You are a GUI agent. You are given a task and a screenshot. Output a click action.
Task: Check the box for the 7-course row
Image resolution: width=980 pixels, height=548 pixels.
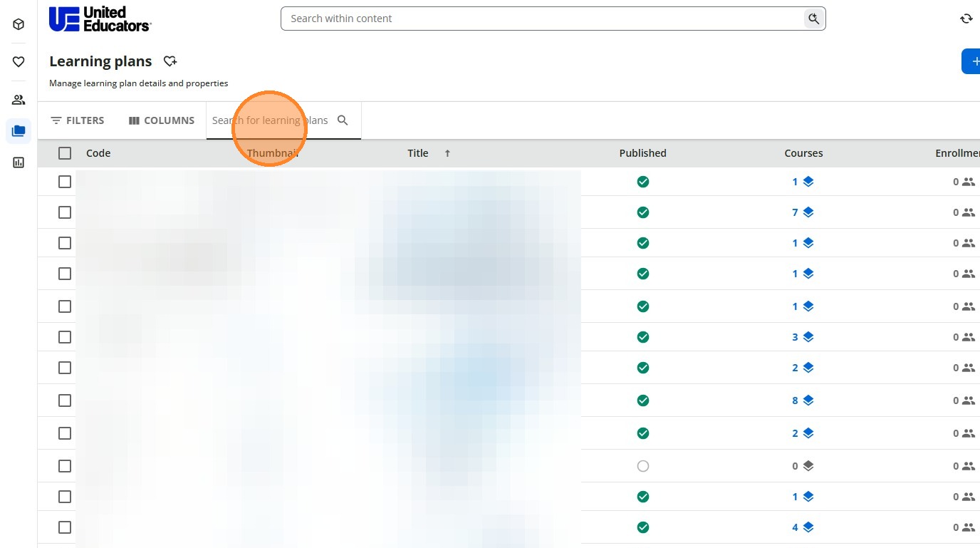65,212
